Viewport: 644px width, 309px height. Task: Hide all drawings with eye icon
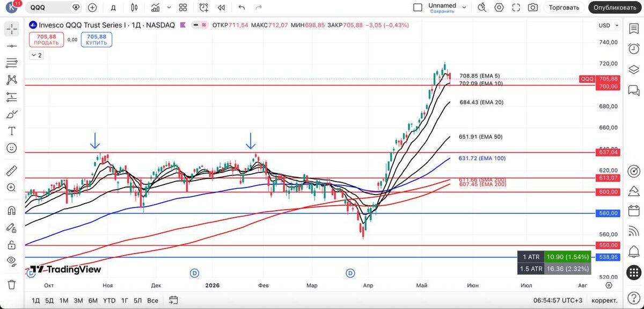[12, 261]
